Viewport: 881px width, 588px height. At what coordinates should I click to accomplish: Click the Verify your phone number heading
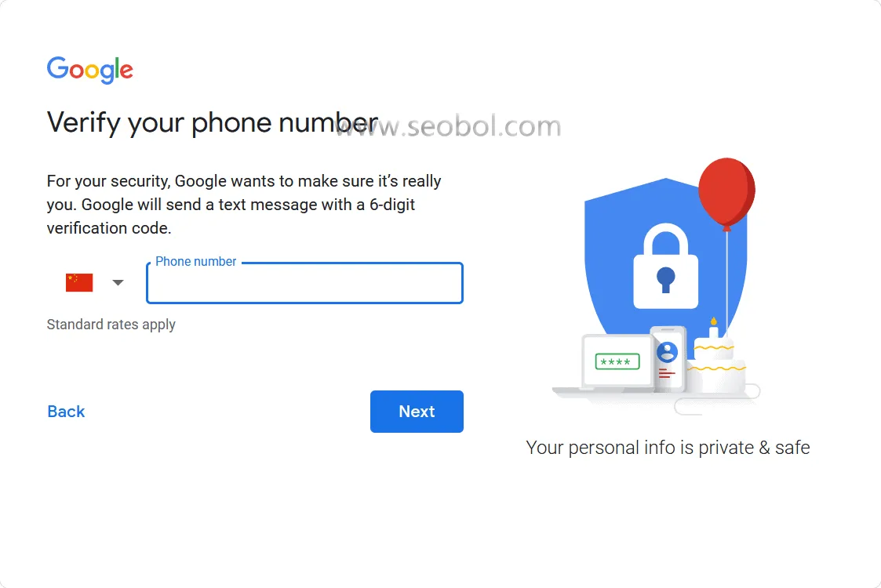tap(213, 122)
